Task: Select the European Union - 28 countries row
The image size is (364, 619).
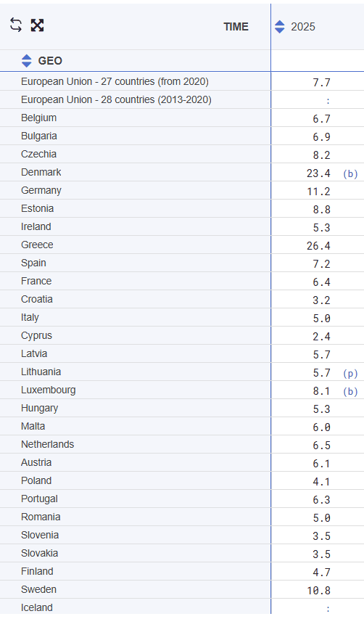Action: 182,100
